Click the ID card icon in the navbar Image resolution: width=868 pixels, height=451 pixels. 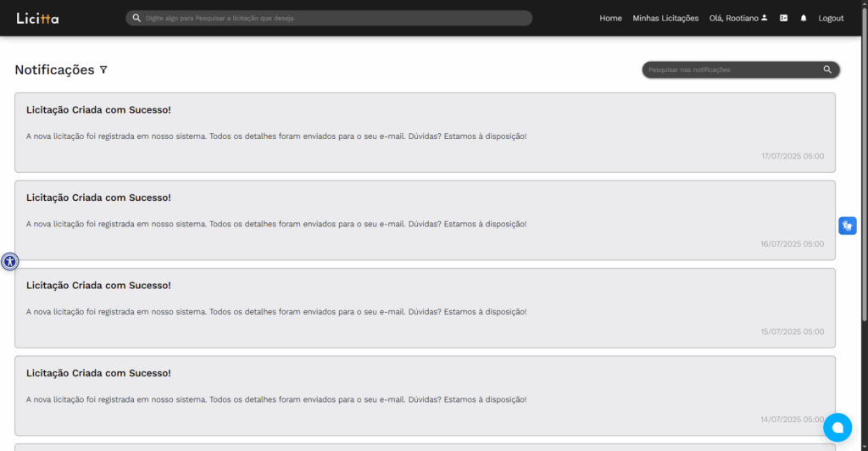pyautogui.click(x=783, y=19)
